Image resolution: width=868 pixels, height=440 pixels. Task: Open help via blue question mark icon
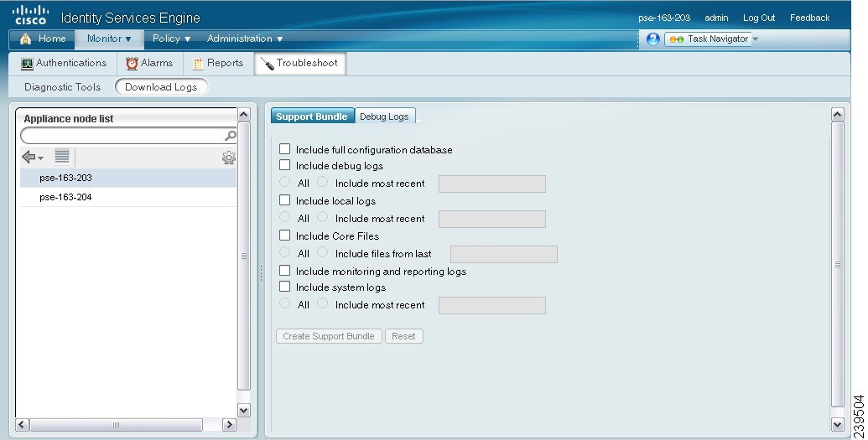[653, 39]
